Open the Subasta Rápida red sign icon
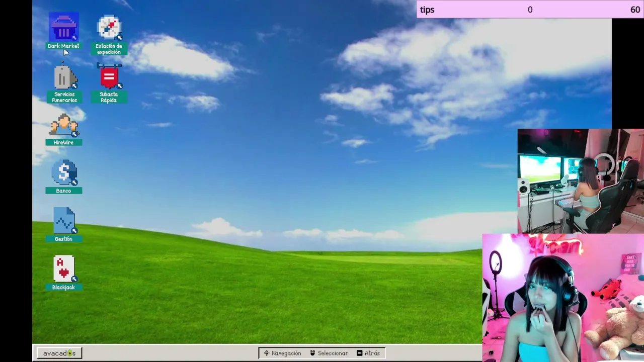Image resolution: width=644 pixels, height=362 pixels. pyautogui.click(x=109, y=76)
